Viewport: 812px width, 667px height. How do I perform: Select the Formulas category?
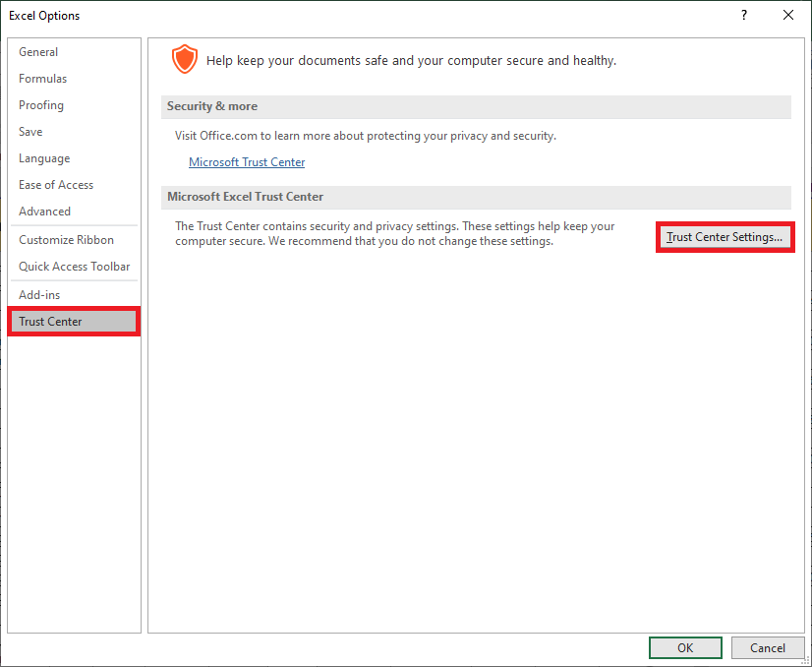click(43, 79)
